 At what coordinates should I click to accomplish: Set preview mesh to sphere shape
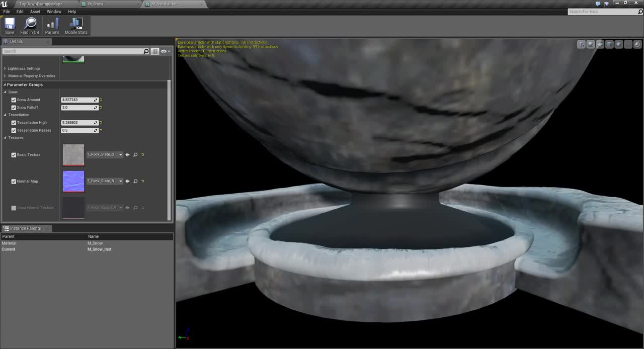tap(591, 44)
